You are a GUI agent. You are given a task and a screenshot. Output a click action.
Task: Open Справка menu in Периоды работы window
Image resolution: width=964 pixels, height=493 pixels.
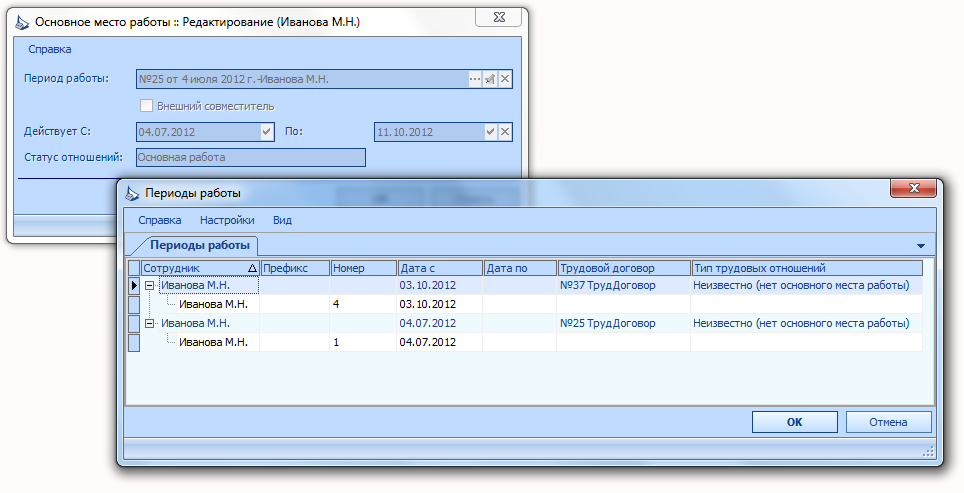tap(160, 220)
